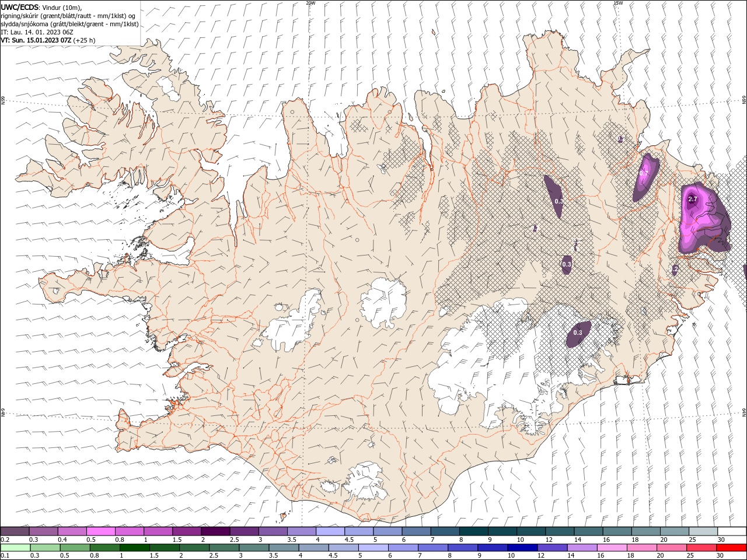Screen dimensions: 747x560
Task: Select pale green rain swatch between 0.1 and 0.3
Action: [15, 548]
